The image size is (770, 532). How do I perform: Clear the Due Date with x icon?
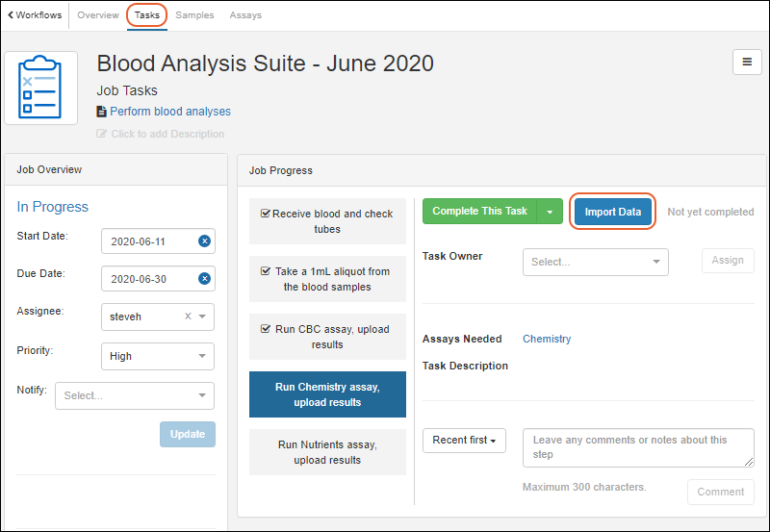tap(204, 279)
